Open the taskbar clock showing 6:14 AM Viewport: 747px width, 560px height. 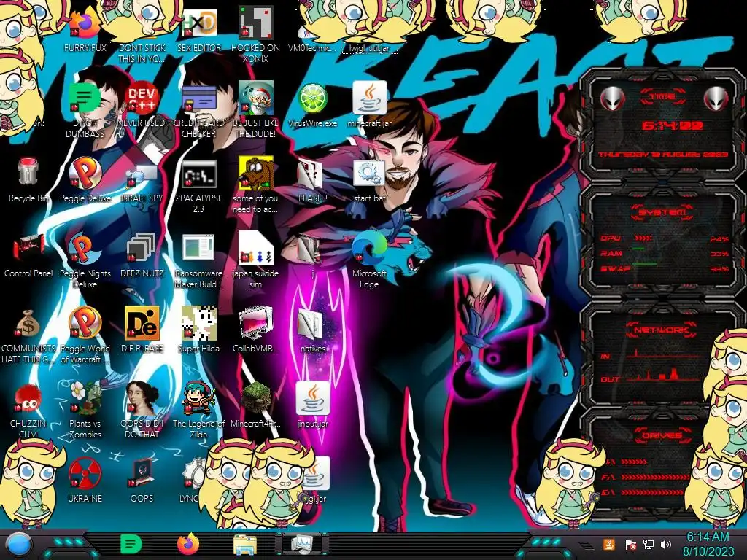pos(708,544)
